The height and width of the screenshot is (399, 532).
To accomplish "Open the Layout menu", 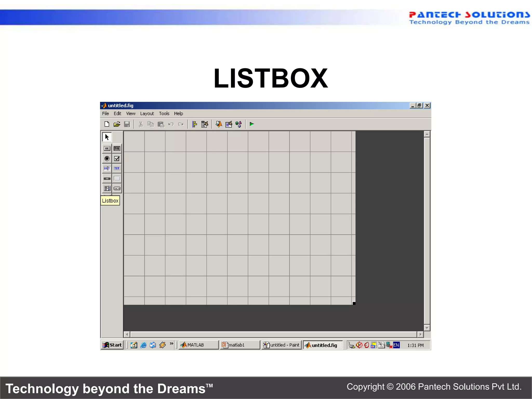I will [x=147, y=114].
